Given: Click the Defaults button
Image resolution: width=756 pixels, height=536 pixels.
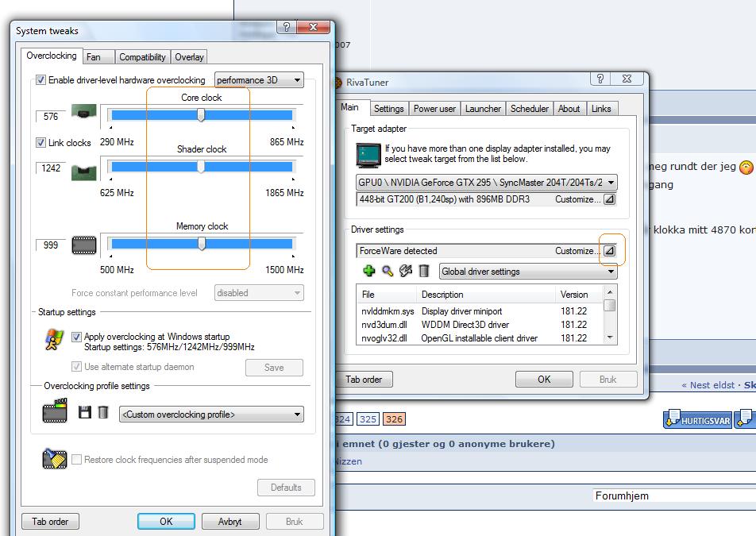Looking at the screenshot, I should coord(286,488).
